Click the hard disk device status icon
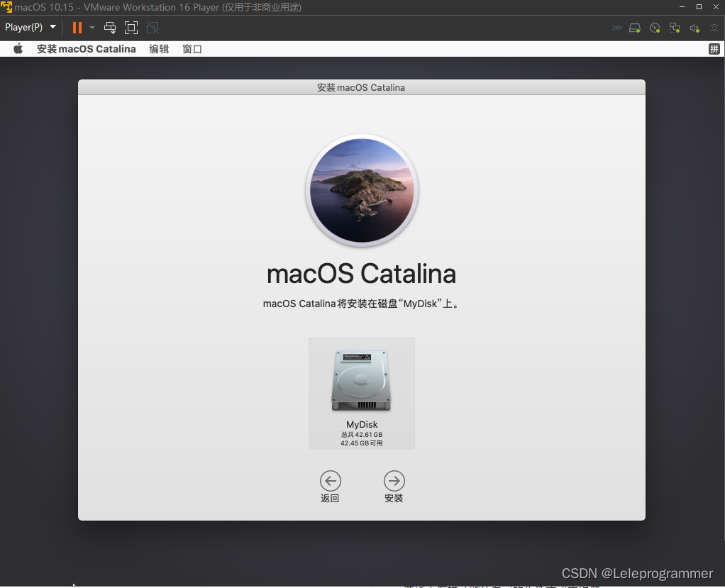 tap(635, 28)
